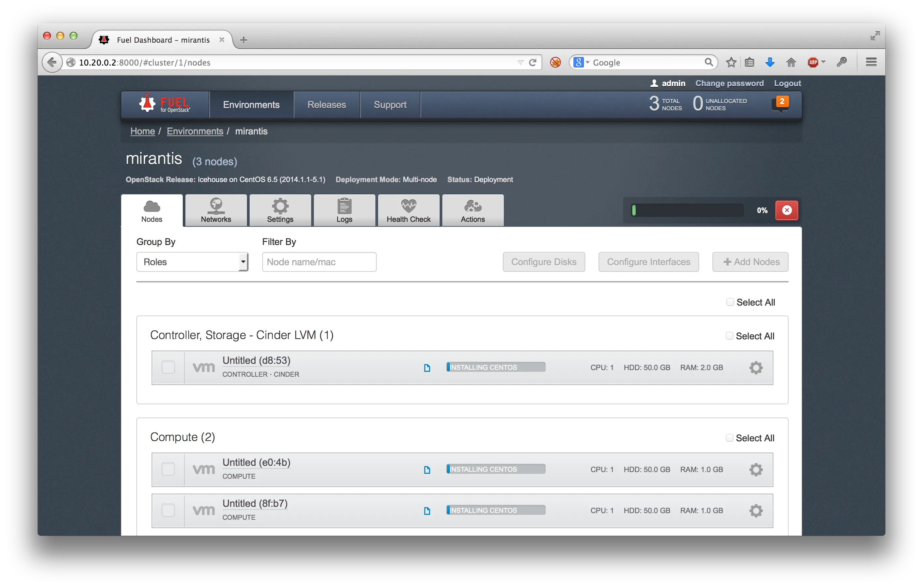Click the Add Nodes button
Screen dimensions: 923x588
pyautogui.click(x=750, y=262)
